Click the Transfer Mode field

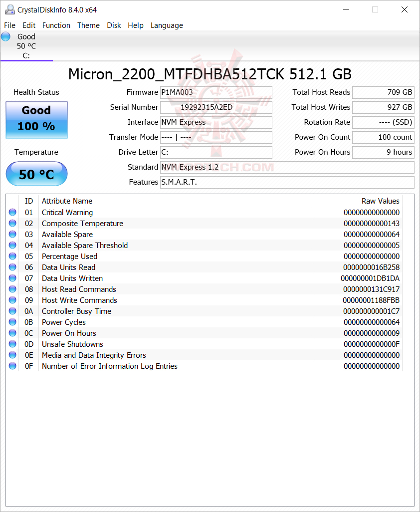(216, 137)
